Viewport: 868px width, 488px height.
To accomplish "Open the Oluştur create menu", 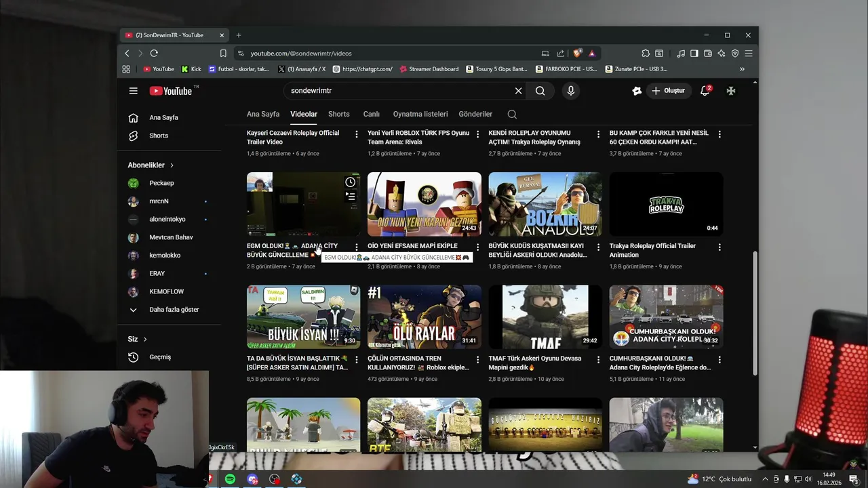I will pyautogui.click(x=668, y=91).
